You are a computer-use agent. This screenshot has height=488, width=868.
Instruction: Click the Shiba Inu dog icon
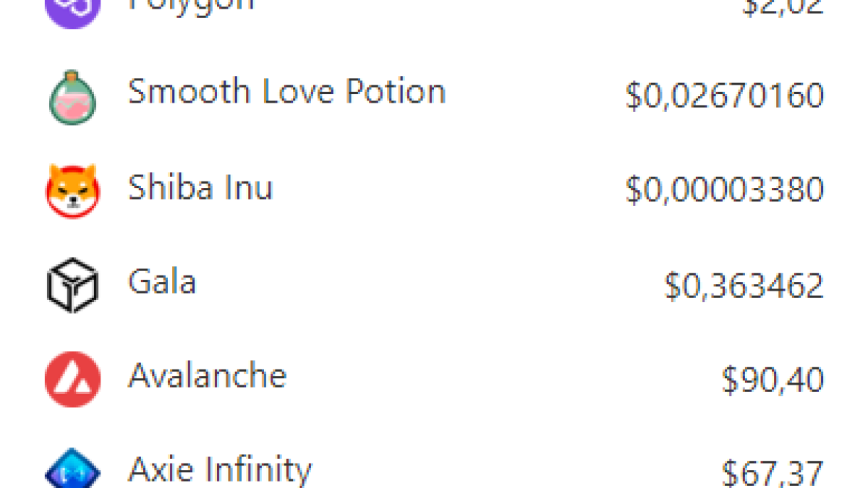[72, 190]
